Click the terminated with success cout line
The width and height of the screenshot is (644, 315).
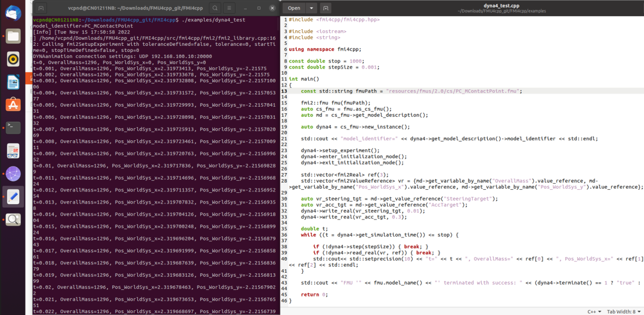pos(472,283)
